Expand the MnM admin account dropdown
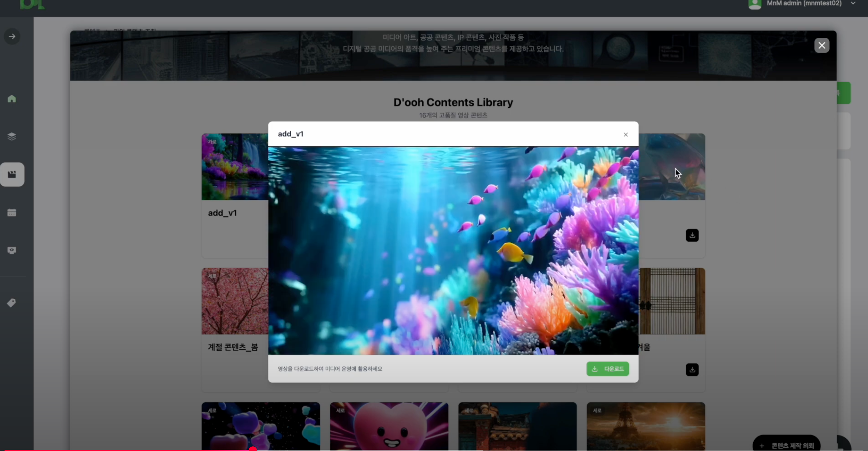 tap(853, 3)
